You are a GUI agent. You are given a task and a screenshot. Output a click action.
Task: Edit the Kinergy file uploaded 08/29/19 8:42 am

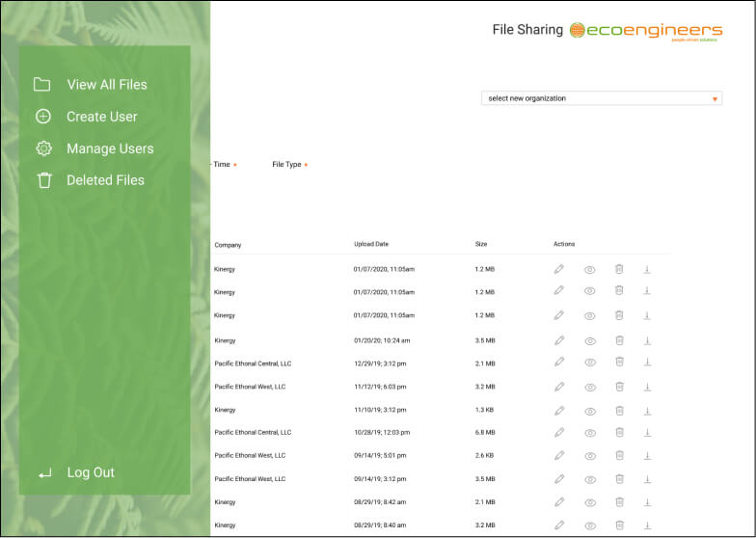point(559,501)
